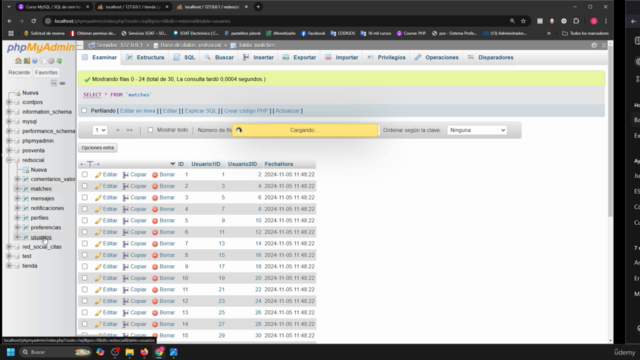640x360 pixels.
Task: Check the row checkbox for ID 11
Action: pyautogui.click(x=84, y=289)
